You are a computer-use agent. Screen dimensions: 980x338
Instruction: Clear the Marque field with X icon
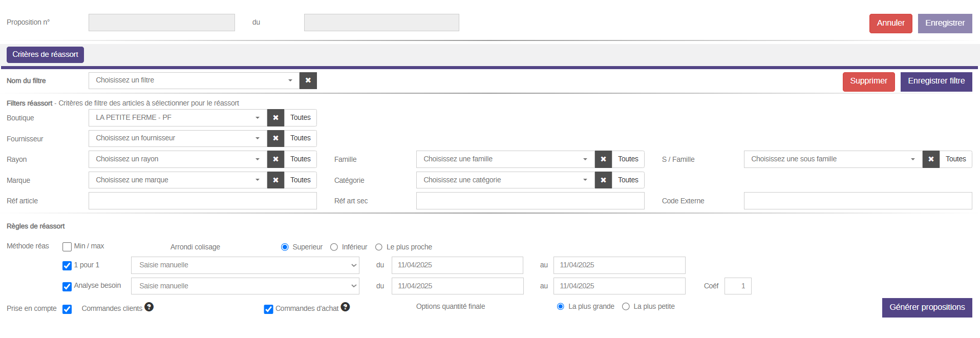coord(275,180)
